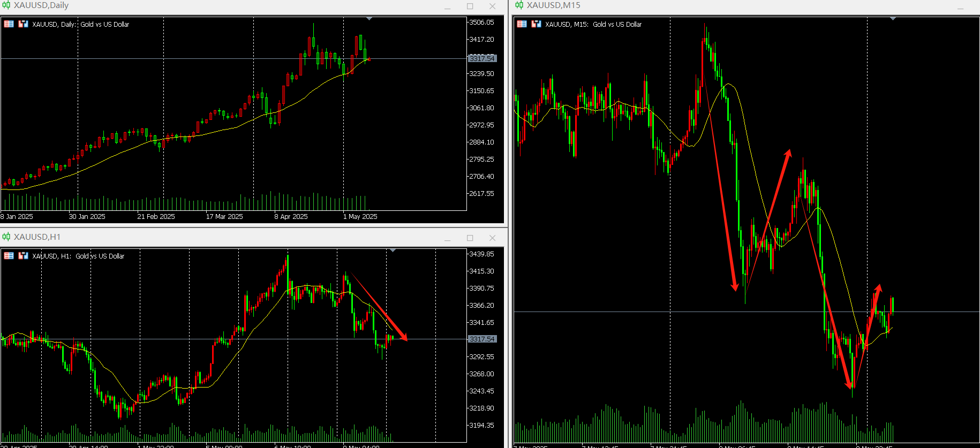Open Depth of Market icon on M15 chart
The height and width of the screenshot is (448, 980).
536,24
